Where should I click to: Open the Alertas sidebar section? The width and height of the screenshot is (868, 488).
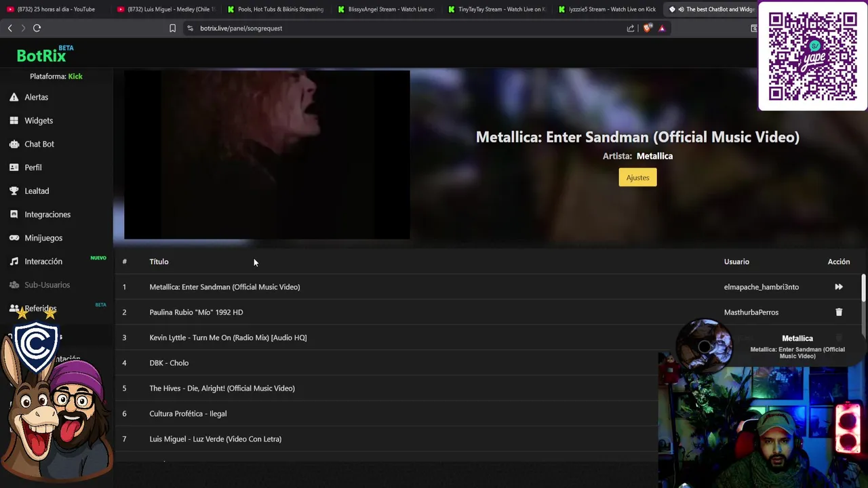[36, 97]
